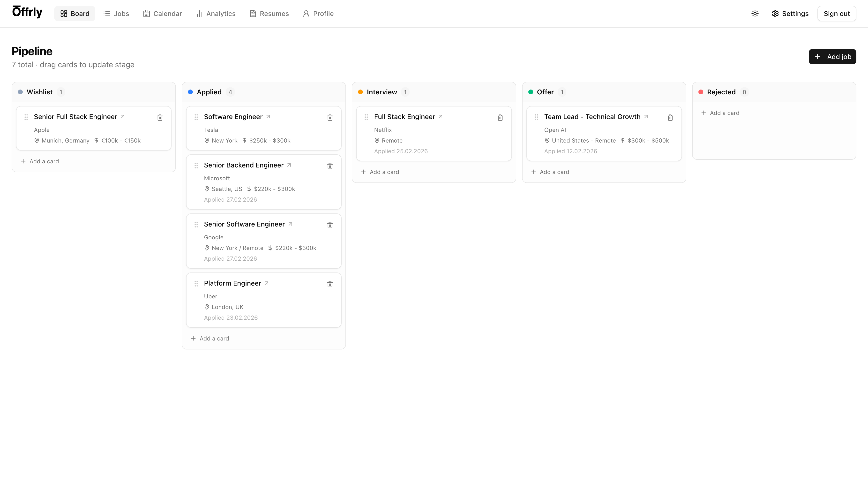Click Sign out
868x484 pixels.
click(x=837, y=14)
